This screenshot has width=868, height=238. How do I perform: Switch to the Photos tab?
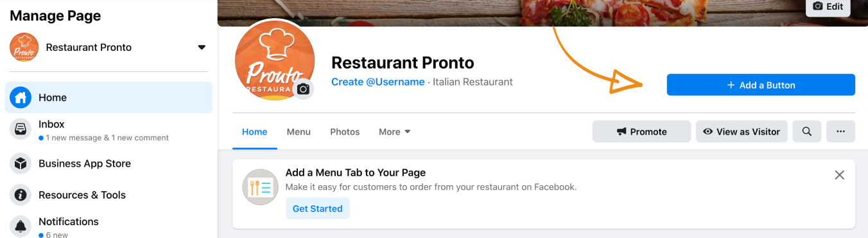[345, 132]
